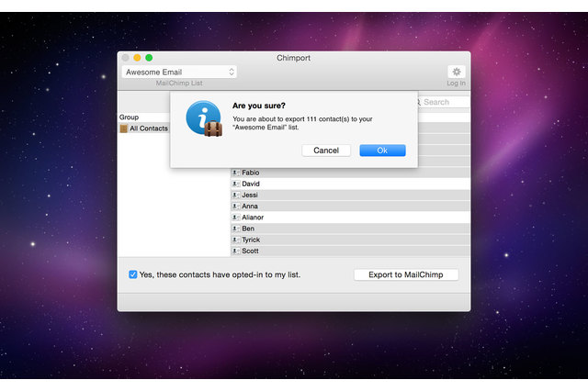Click the gear Log In icon

pos(457,72)
